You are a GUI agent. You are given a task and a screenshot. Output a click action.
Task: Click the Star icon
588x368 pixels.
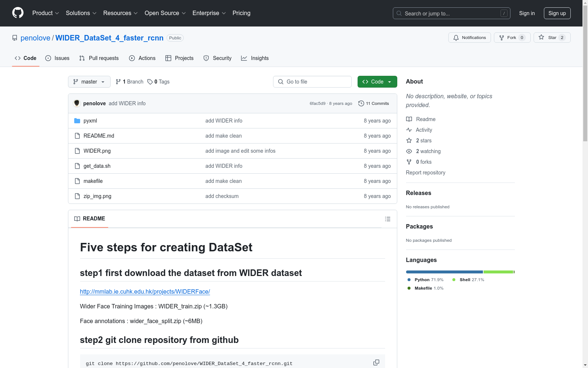coord(541,37)
